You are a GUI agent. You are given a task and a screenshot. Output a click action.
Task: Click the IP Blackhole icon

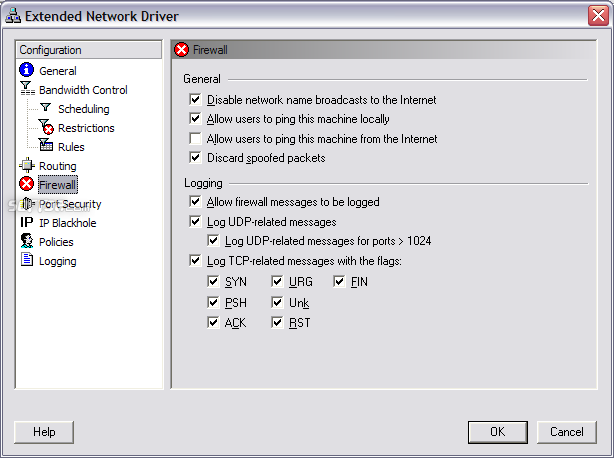pyautogui.click(x=27, y=222)
